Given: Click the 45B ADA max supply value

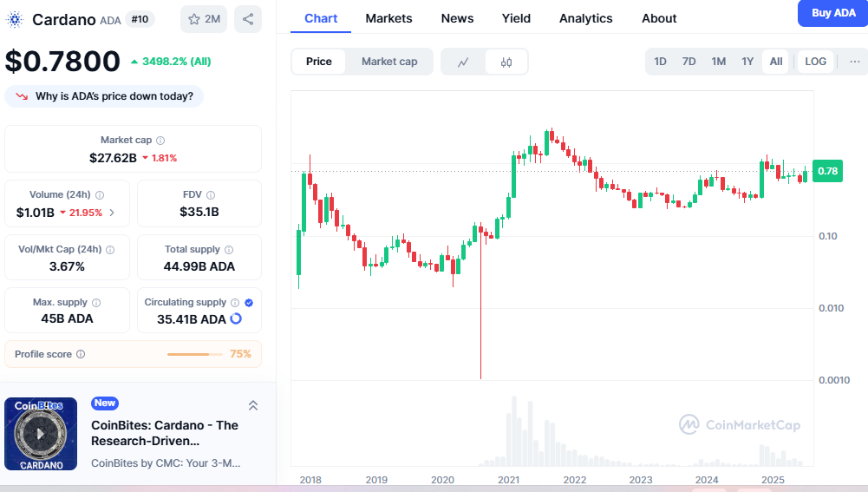Looking at the screenshot, I should tap(67, 318).
